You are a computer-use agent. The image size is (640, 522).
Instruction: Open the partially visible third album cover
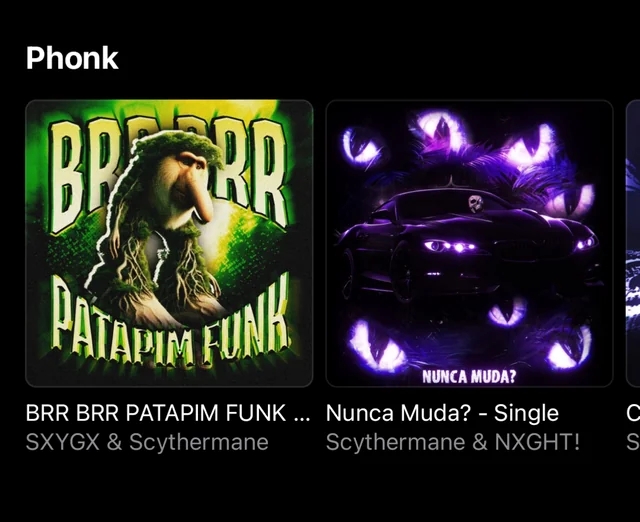coord(633,243)
